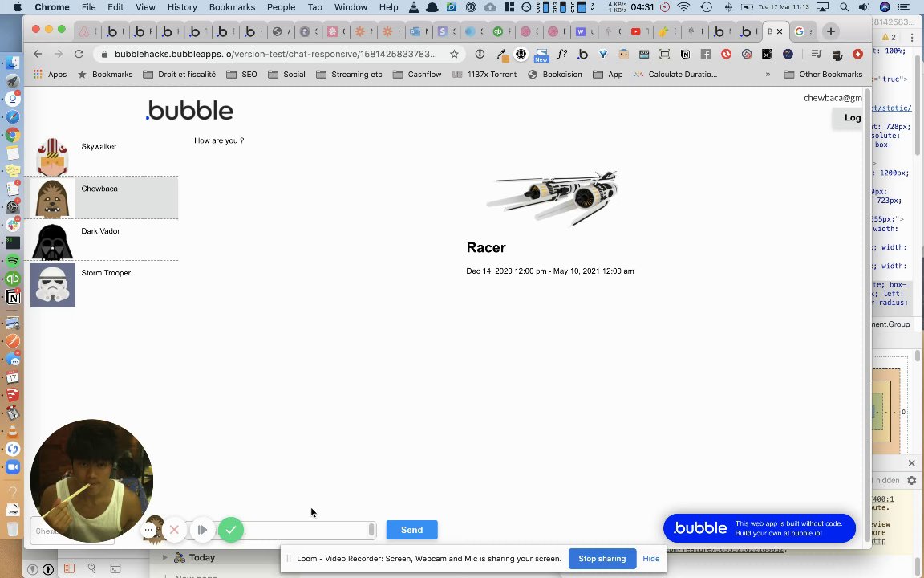Open the File menu

(88, 7)
